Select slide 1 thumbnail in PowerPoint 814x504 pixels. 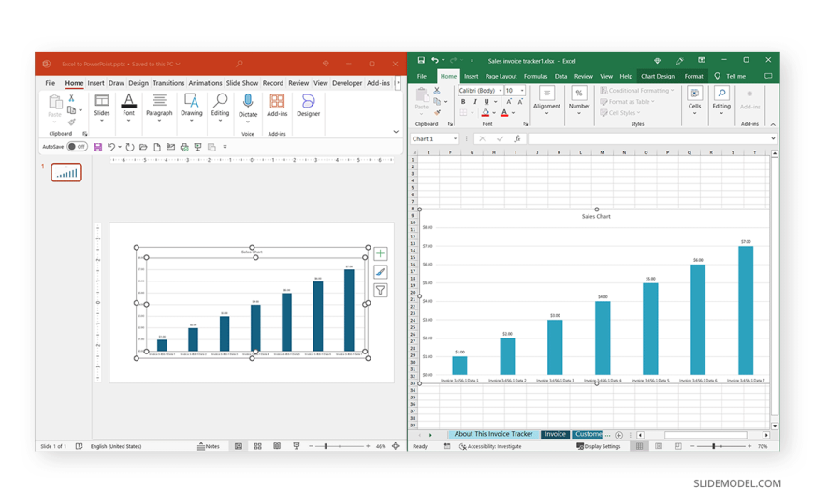tap(66, 172)
